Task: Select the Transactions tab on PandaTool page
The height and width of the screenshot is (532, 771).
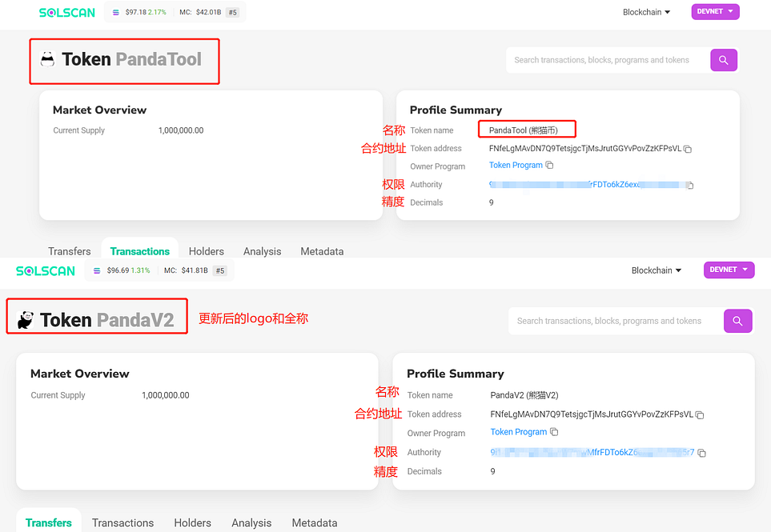Action: (x=139, y=251)
